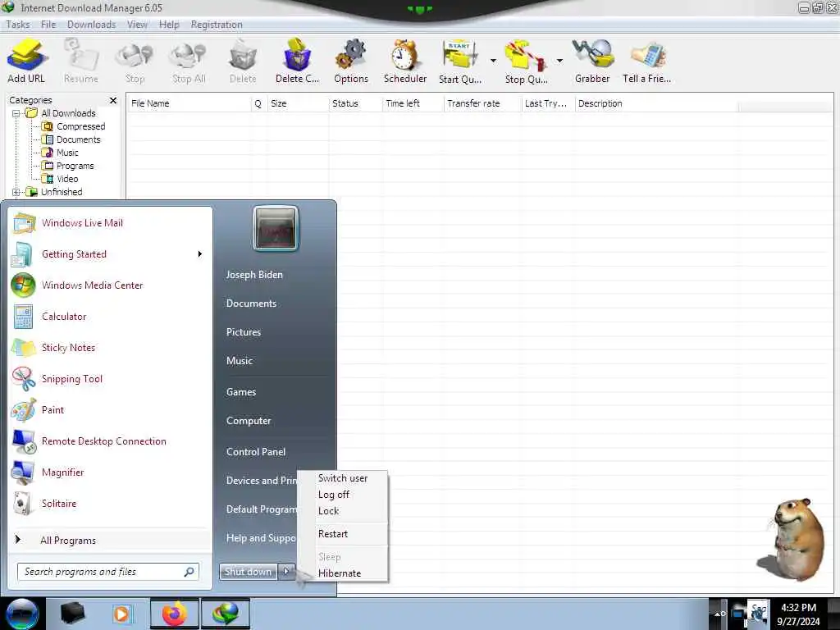Open the Options gear icon
840x630 pixels.
tap(351, 61)
